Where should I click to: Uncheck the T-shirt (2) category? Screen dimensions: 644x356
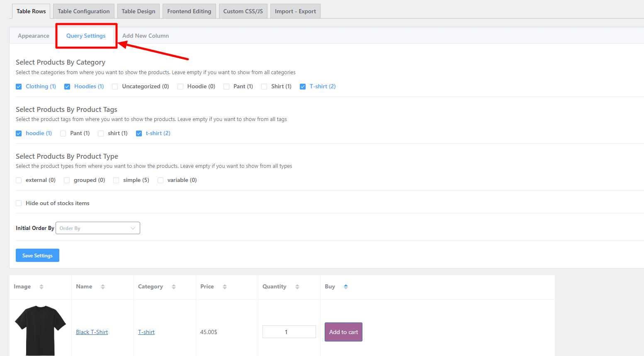click(x=303, y=87)
